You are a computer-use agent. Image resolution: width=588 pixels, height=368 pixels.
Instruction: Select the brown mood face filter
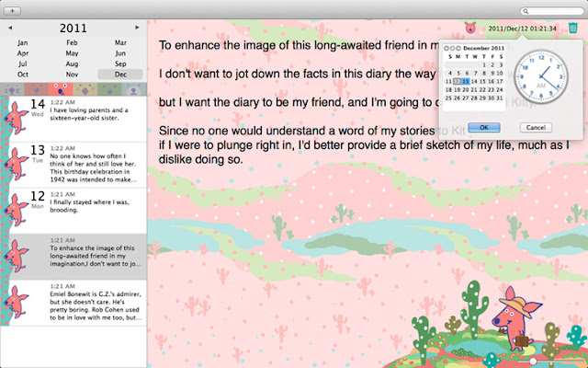click(37, 90)
